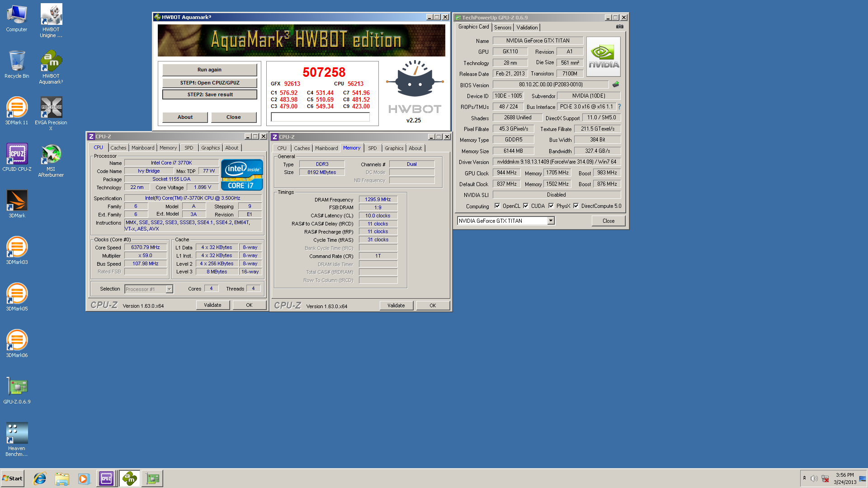Click the empty field under Aquamark scores

tap(320, 117)
